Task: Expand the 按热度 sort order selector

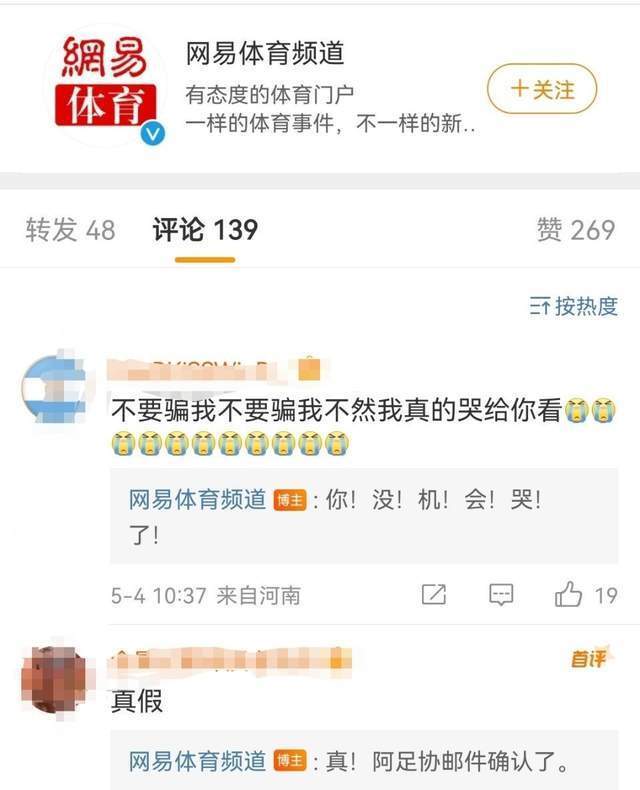Action: click(x=573, y=306)
